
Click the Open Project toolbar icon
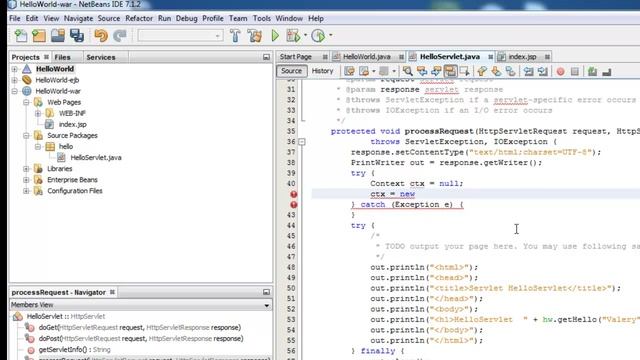pos(58,36)
